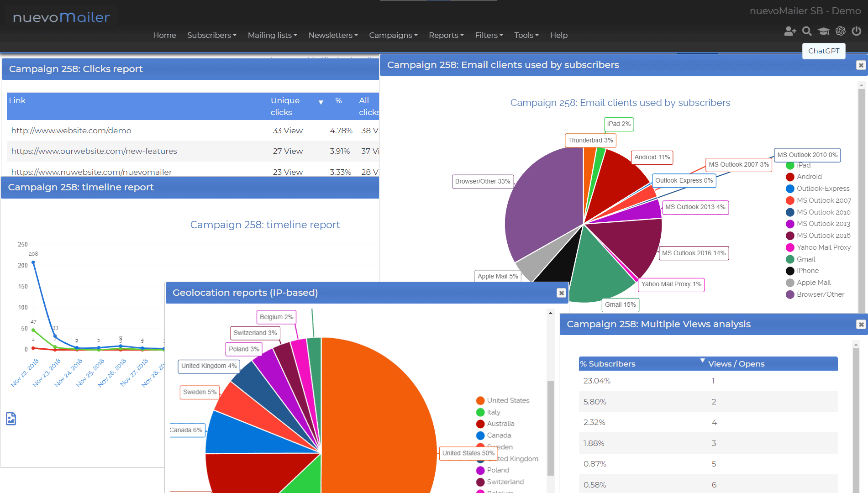Viewport: 868px width, 493px height.
Task: Open the nuwebsite.com/nuevomailer link
Action: coord(91,172)
